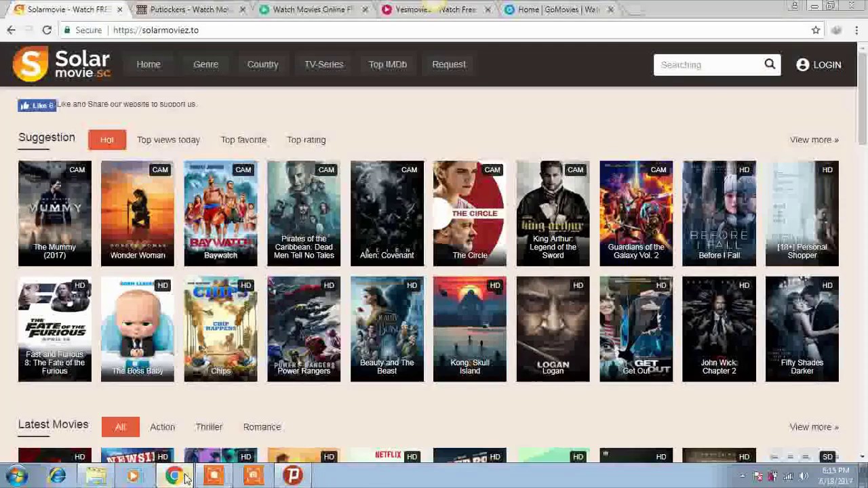Select Thriller in Latest Movies filter

[x=209, y=427]
